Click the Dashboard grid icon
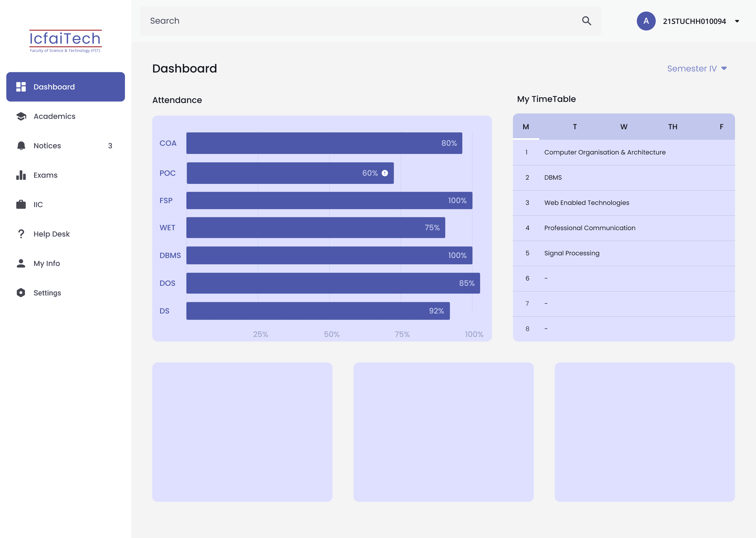Image resolution: width=756 pixels, height=538 pixels. tap(21, 87)
